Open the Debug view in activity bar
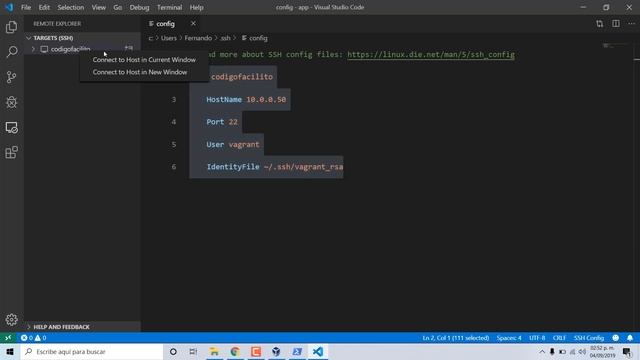Viewport: 640px width, 360px height. click(x=11, y=102)
